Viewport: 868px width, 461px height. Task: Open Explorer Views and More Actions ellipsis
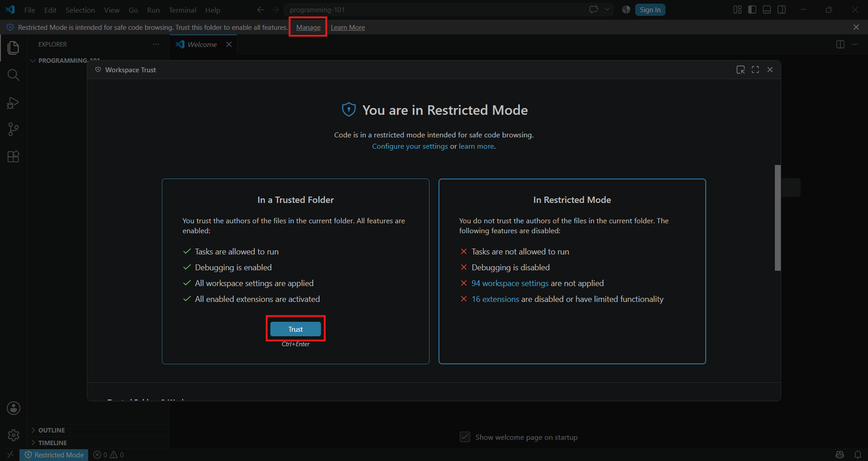(x=156, y=44)
